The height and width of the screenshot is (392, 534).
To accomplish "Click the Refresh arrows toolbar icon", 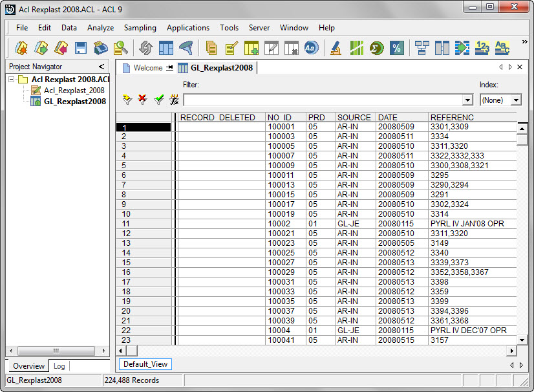I will 146,48.
